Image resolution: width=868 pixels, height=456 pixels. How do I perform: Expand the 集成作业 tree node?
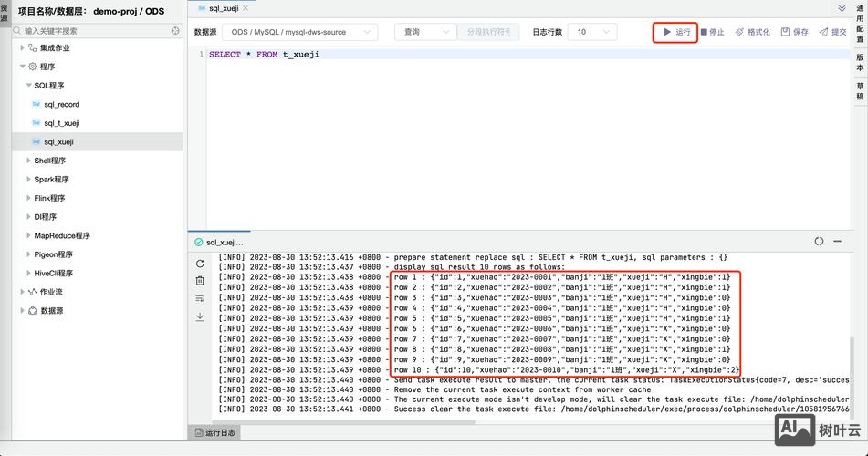click(22, 48)
